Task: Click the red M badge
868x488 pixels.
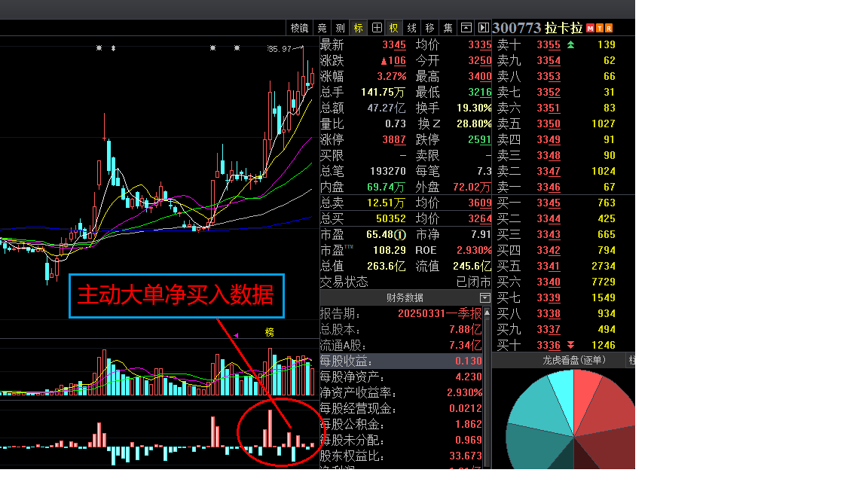Action: (590, 28)
